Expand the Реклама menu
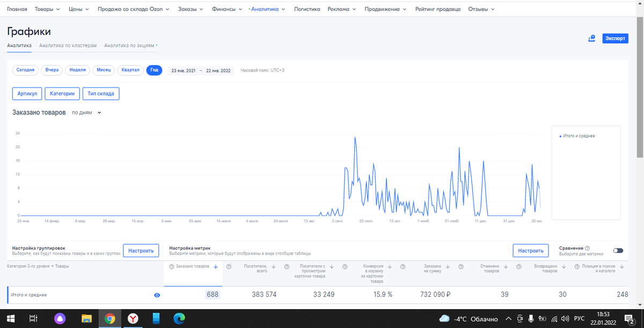Image resolution: width=644 pixels, height=328 pixels. [x=342, y=9]
